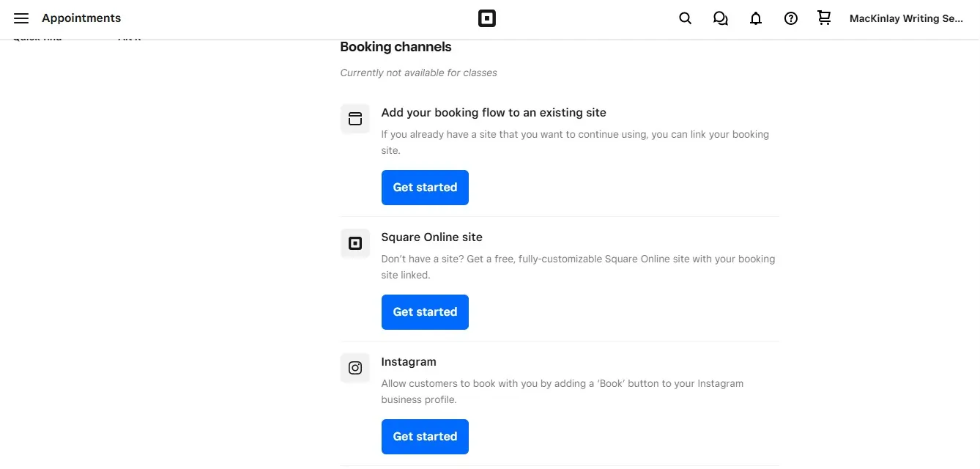Get started with Instagram booking
The width and height of the screenshot is (980, 469).
pos(425,437)
